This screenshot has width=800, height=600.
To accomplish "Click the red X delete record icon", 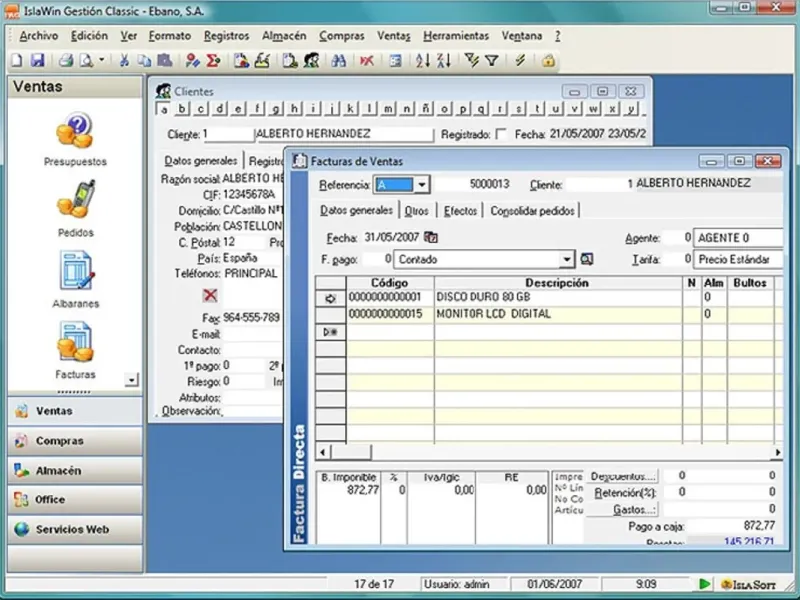I will (x=366, y=61).
